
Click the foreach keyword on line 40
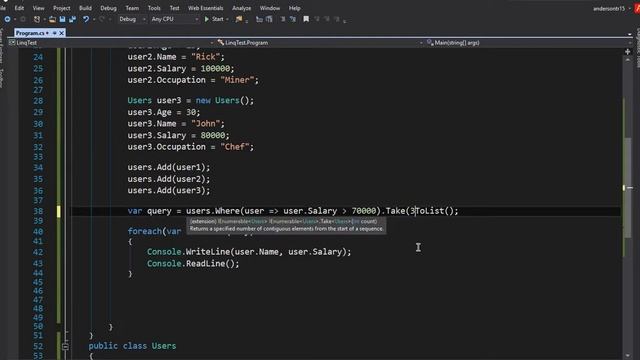point(144,231)
